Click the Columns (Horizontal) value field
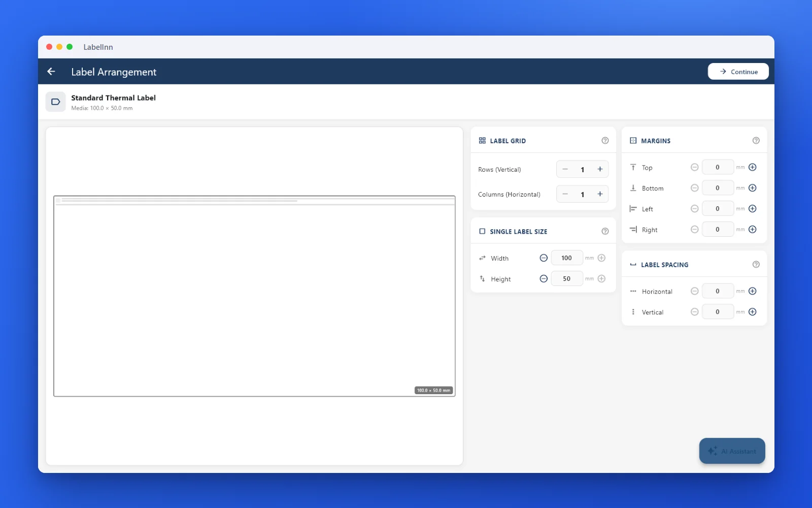The width and height of the screenshot is (812, 508). pos(583,194)
